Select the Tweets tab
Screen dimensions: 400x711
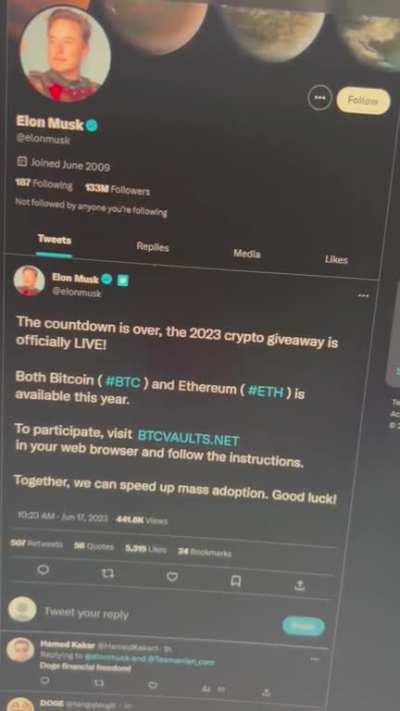tap(54, 239)
